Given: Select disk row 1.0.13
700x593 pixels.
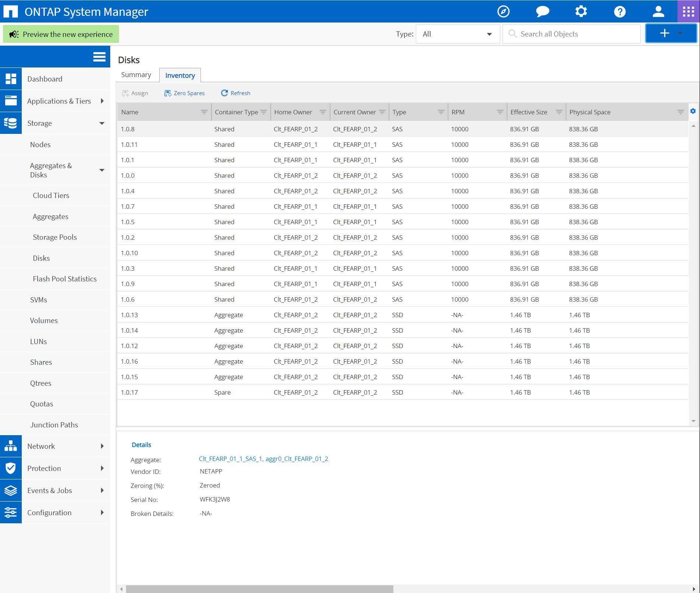Looking at the screenshot, I should [x=403, y=315].
